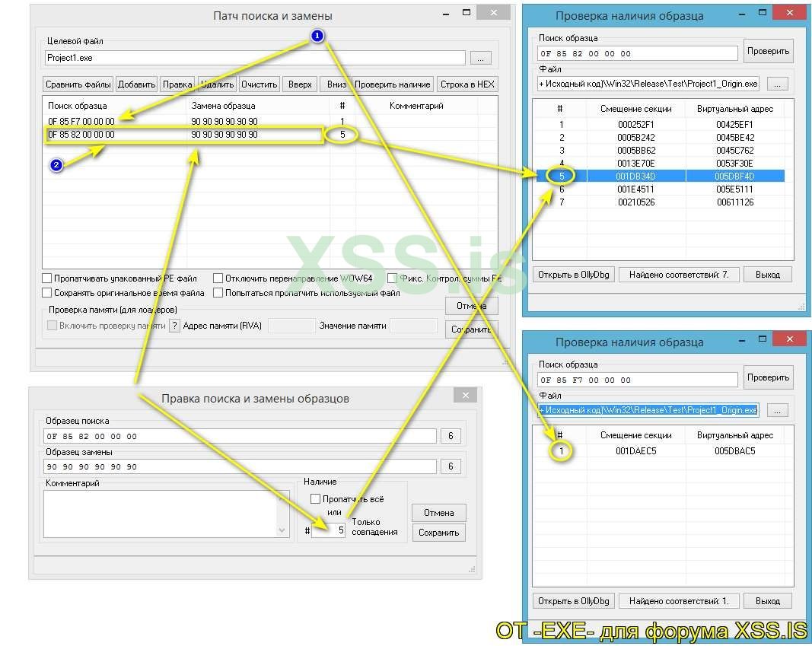Screen dimensions: 812x646
Task: Click Сохранить in the main patch window
Action: (471, 329)
